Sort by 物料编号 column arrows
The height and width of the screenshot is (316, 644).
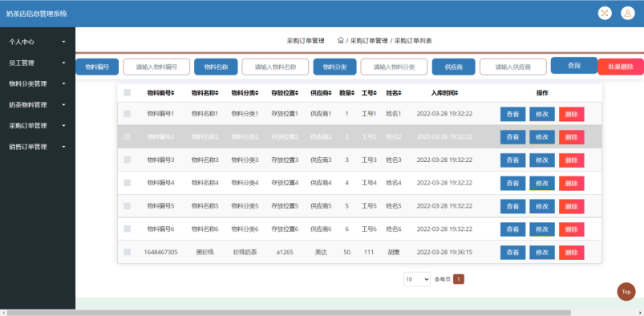click(x=173, y=93)
